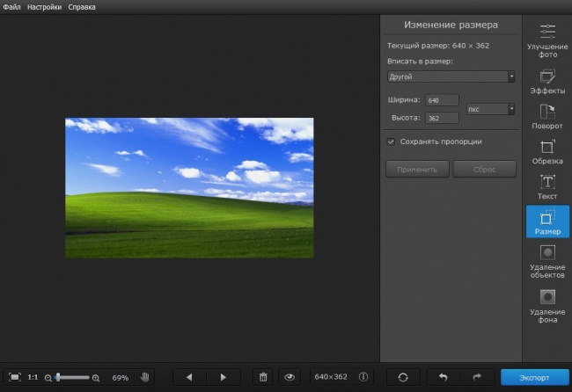
Task: Select the Обрезка crop tool
Action: tap(547, 152)
